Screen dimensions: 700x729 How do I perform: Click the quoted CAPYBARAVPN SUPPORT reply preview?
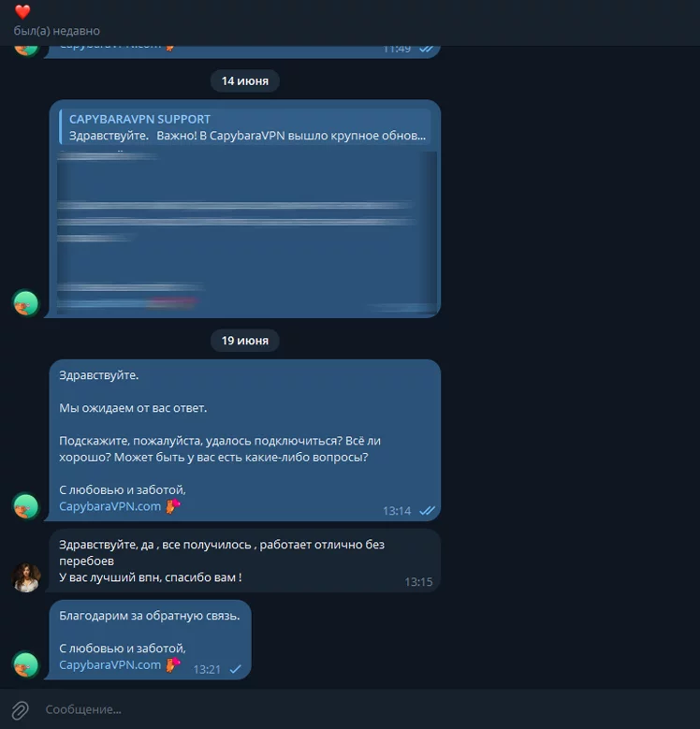245,127
